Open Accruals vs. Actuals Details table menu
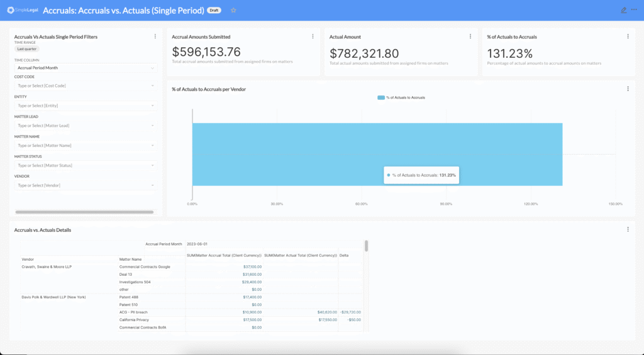644x355 pixels. click(x=628, y=229)
